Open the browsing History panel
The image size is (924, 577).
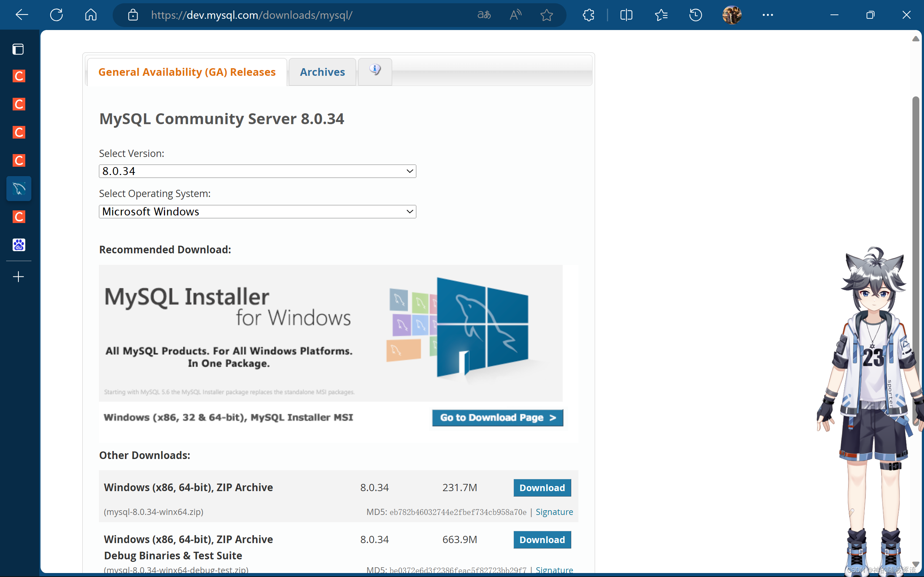pyautogui.click(x=696, y=15)
